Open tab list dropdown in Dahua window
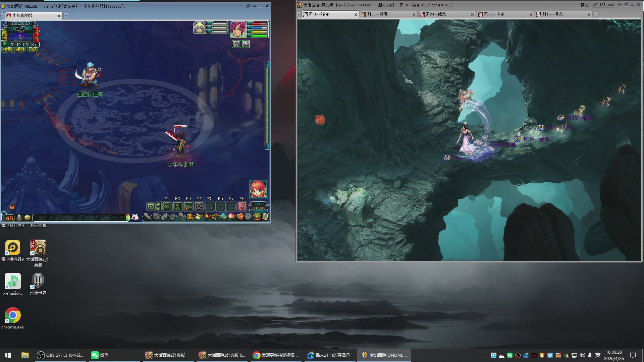The width and height of the screenshot is (644, 362). coord(299,14)
